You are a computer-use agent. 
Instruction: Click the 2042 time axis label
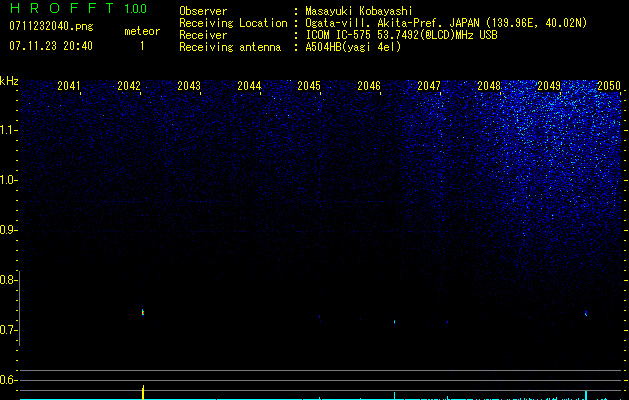pyautogui.click(x=129, y=86)
